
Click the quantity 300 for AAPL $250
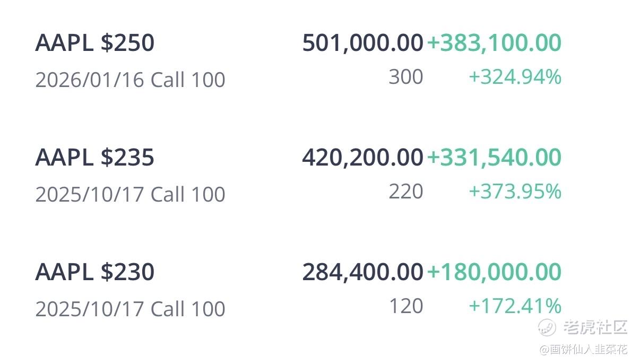point(406,77)
